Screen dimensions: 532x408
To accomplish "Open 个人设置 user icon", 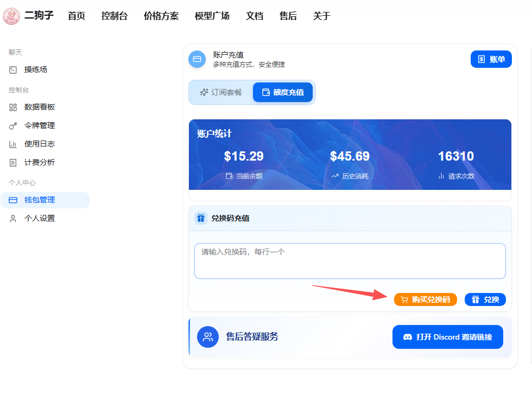I will click(x=13, y=219).
